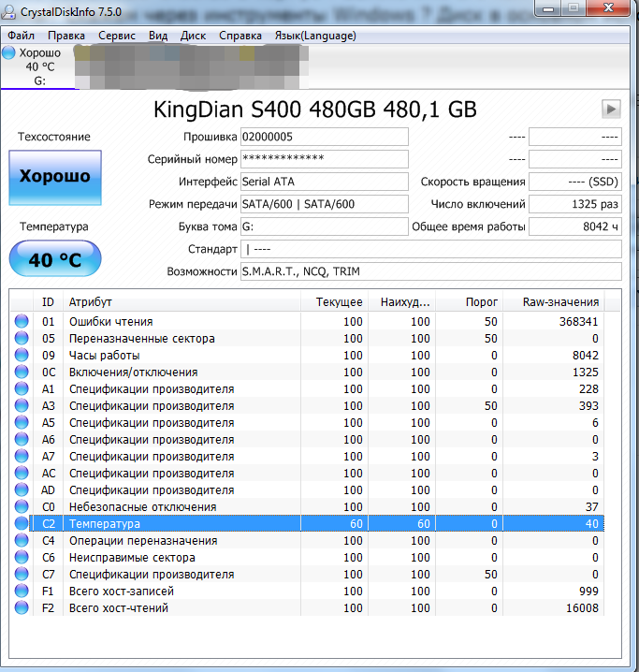This screenshot has width=639, height=672.
Task: Click the Наихуд... column header
Action: [401, 302]
